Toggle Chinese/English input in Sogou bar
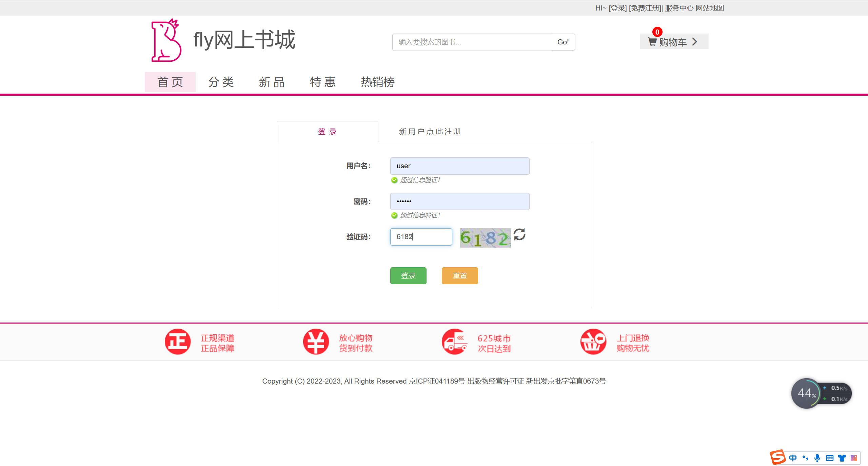The height and width of the screenshot is (466, 868). [793, 458]
